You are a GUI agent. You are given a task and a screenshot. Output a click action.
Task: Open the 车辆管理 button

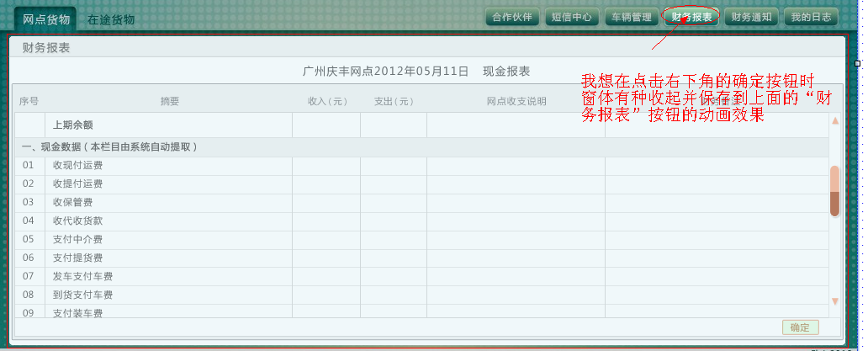(632, 17)
